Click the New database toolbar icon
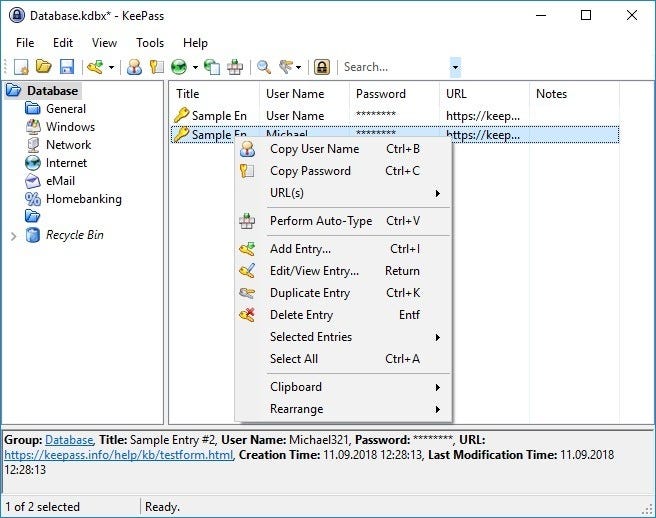 21,67
